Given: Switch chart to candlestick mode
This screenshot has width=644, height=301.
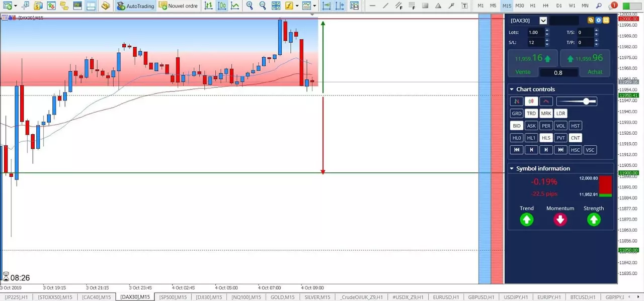Looking at the screenshot, I should coord(221,6).
